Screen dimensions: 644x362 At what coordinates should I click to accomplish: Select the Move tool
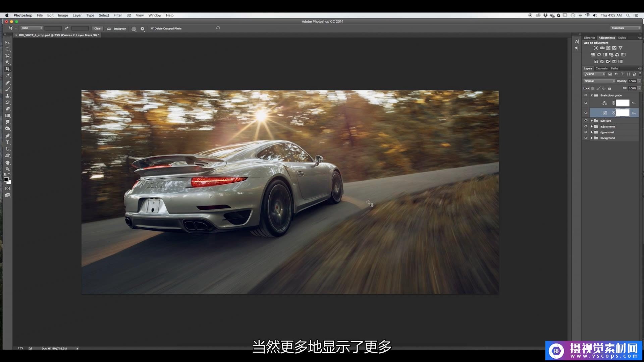coord(7,43)
